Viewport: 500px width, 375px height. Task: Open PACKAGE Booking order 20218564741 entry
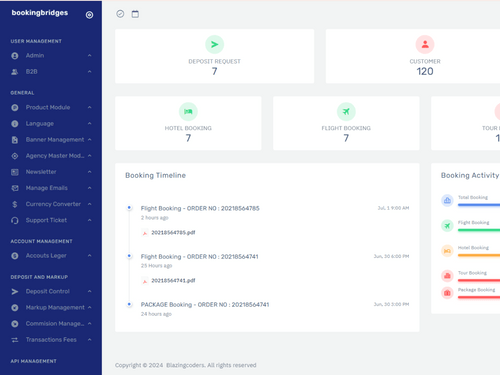205,305
